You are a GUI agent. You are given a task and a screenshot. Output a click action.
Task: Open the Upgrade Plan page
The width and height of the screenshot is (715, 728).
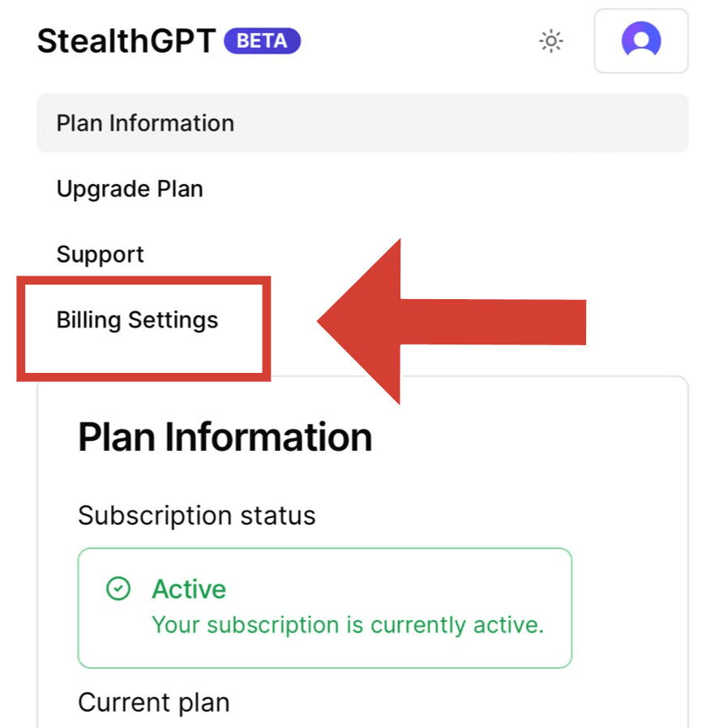click(130, 189)
